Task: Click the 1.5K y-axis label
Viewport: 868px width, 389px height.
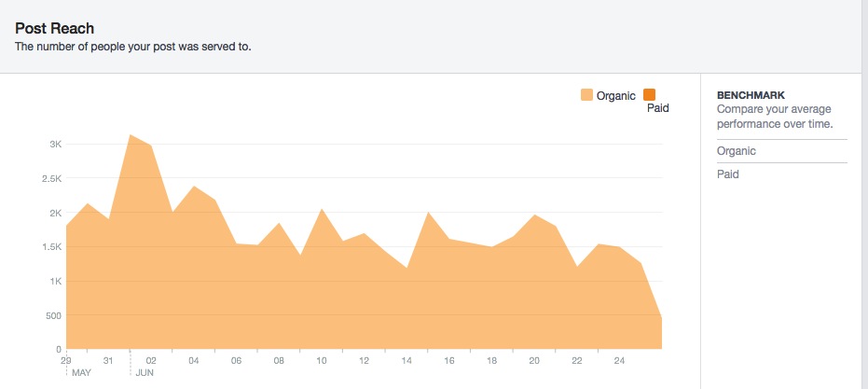Action: click(x=50, y=247)
